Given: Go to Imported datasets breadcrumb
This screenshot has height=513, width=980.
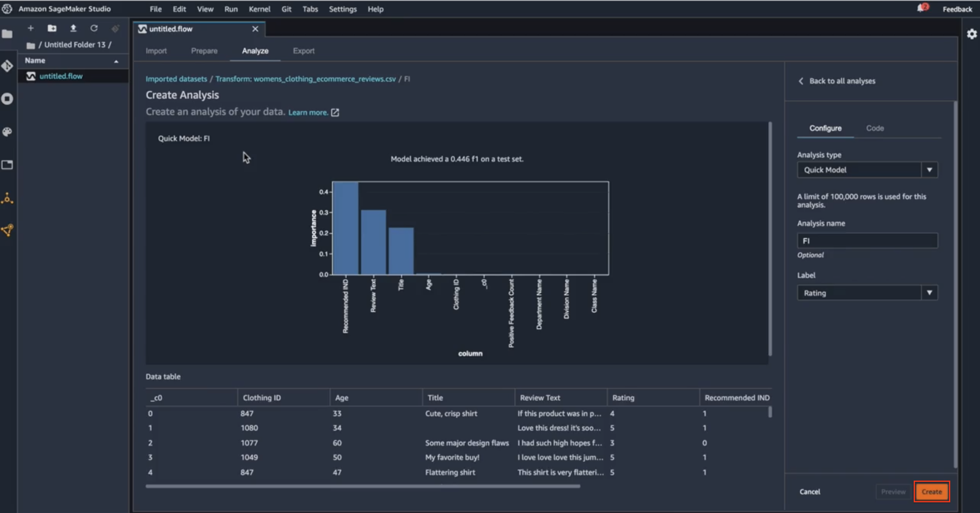Looking at the screenshot, I should pyautogui.click(x=176, y=79).
